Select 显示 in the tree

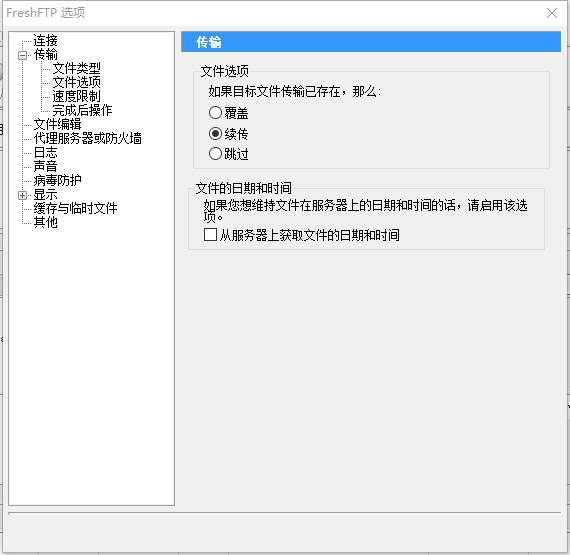pos(45,194)
